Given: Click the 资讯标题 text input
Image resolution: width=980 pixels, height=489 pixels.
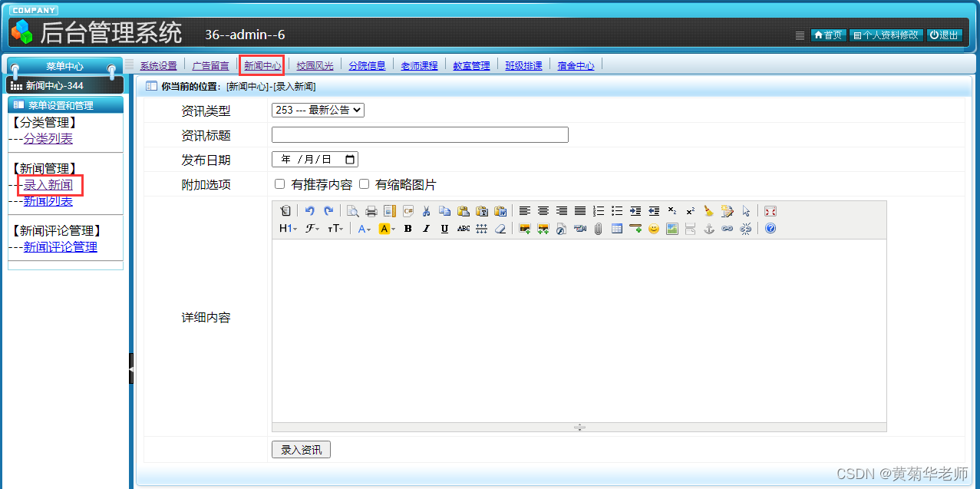Looking at the screenshot, I should point(420,135).
